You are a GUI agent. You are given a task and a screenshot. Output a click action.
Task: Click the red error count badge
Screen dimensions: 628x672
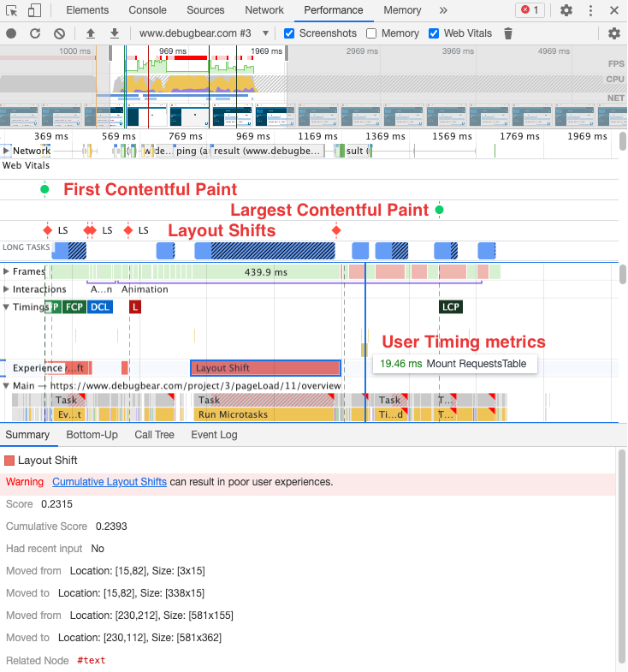click(x=530, y=10)
